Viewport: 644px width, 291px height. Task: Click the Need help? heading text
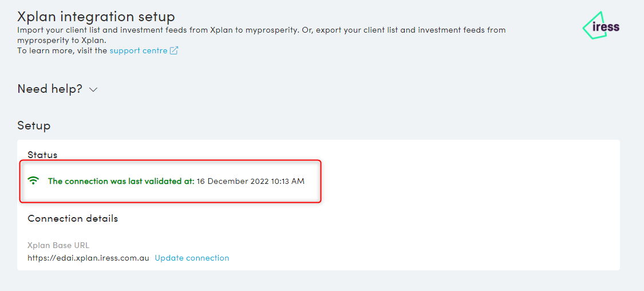50,89
